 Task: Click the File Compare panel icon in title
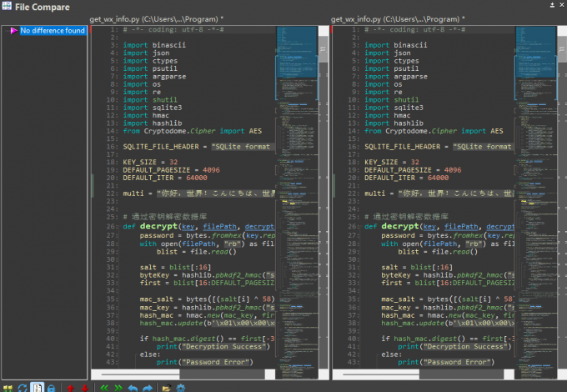pos(7,6)
